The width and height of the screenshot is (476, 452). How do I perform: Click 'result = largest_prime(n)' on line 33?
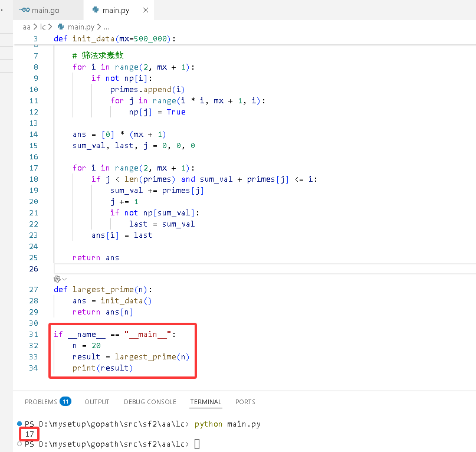click(131, 357)
